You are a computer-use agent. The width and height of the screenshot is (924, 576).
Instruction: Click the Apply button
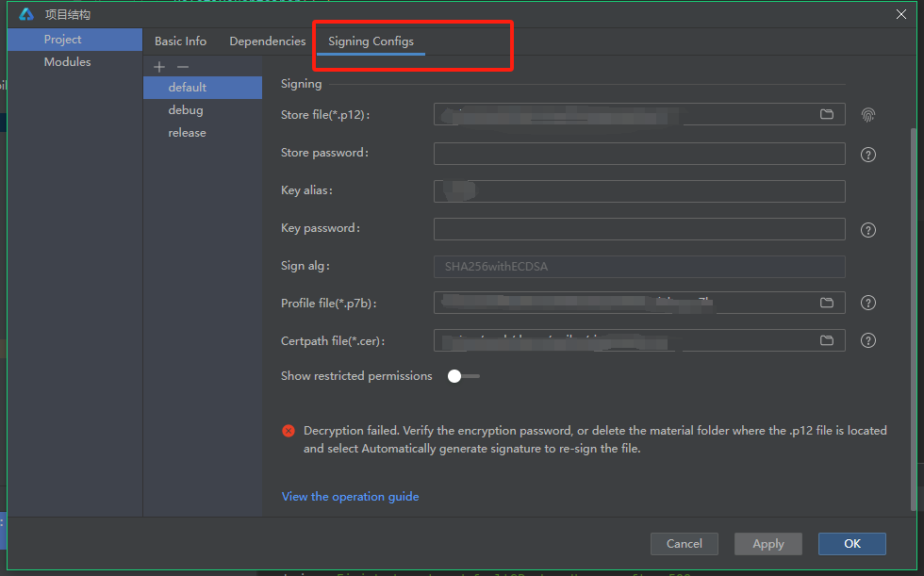tap(767, 544)
